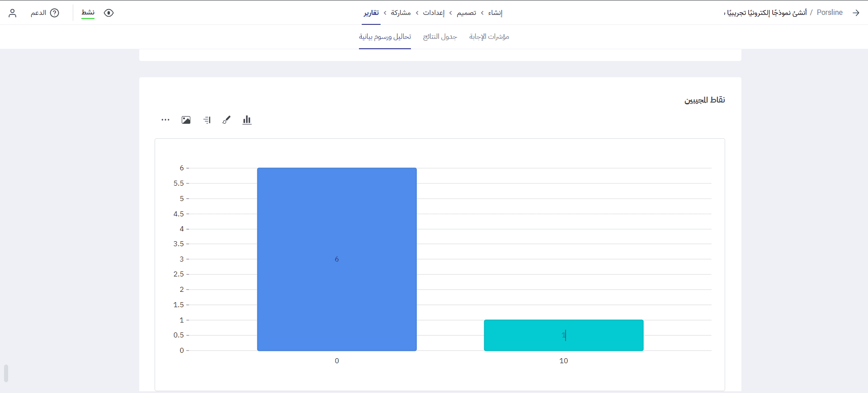Export the chart as an image
Viewport: 868px width, 393px height.
point(186,120)
